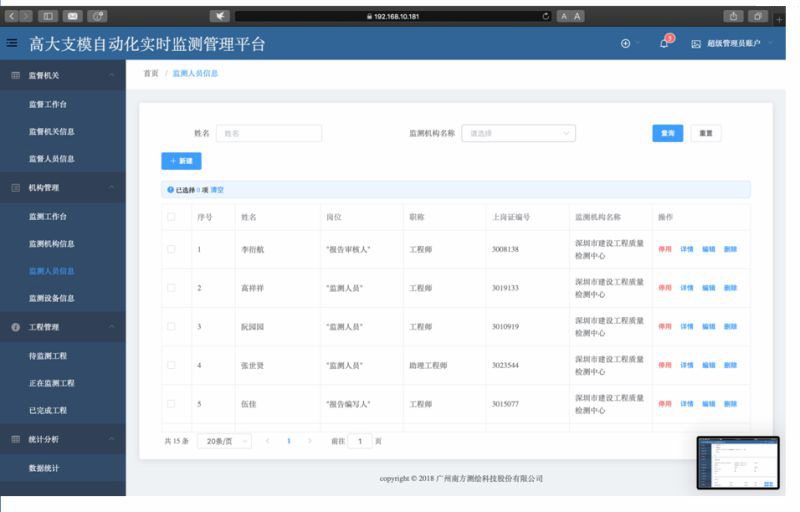Tick the checkbox for row 李衍航

pyautogui.click(x=171, y=249)
